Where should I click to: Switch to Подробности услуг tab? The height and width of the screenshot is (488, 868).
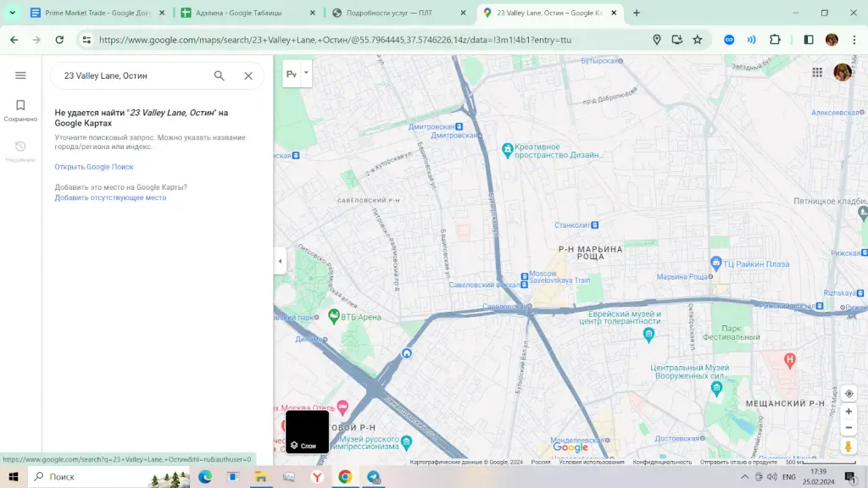[398, 13]
